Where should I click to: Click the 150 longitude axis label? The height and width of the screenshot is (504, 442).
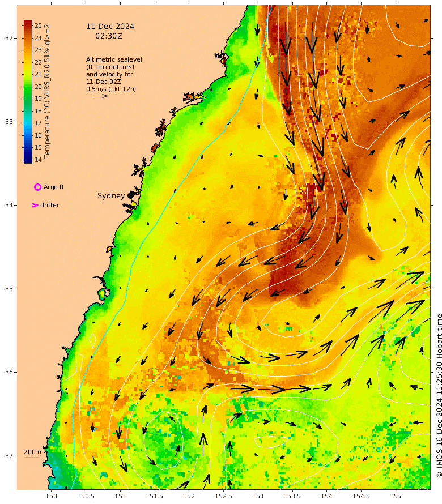(x=51, y=496)
